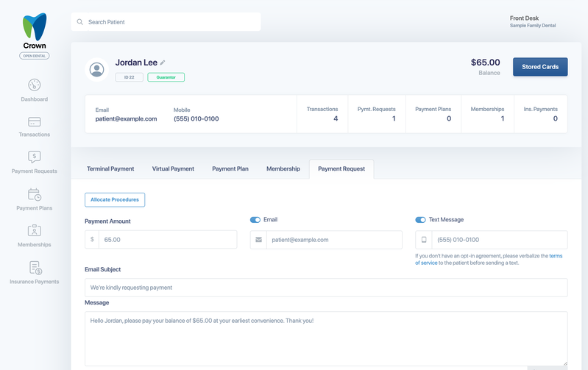Click inside the Message text area
Image resolution: width=588 pixels, height=370 pixels.
(x=326, y=338)
